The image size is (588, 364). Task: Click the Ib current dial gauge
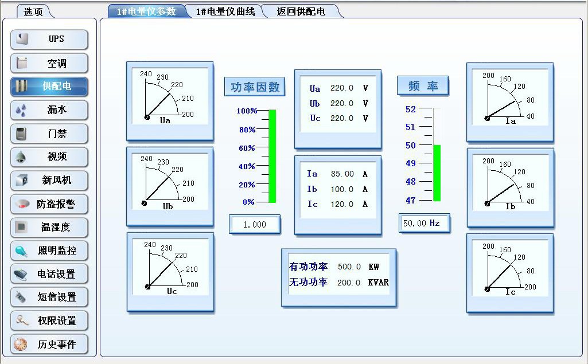pyautogui.click(x=511, y=188)
